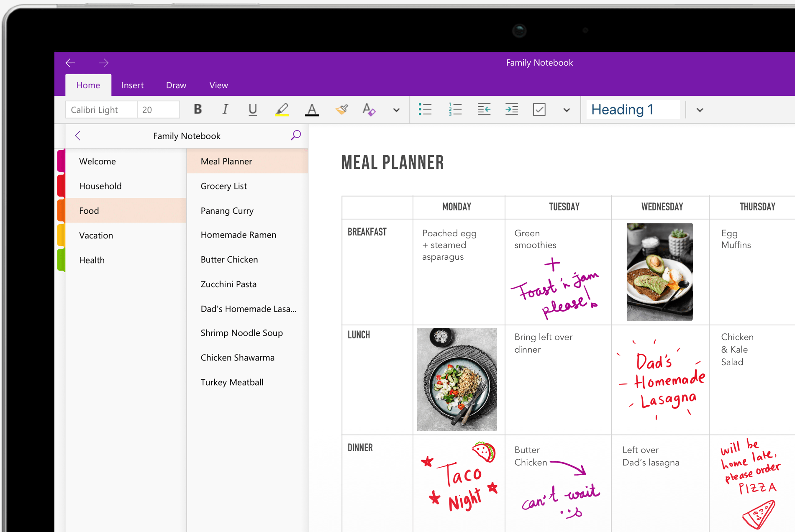Viewport: 795px width, 532px height.
Task: Select the red Household section color tab
Action: tap(62, 186)
